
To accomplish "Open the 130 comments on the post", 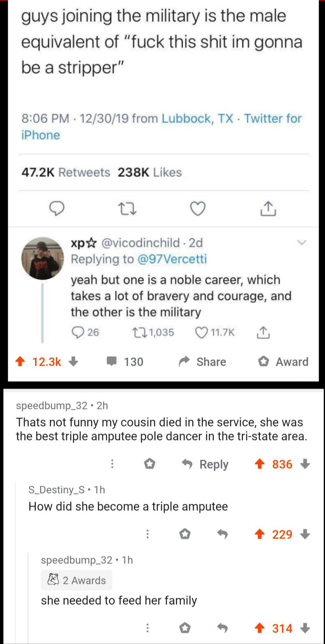I will tap(125, 361).
